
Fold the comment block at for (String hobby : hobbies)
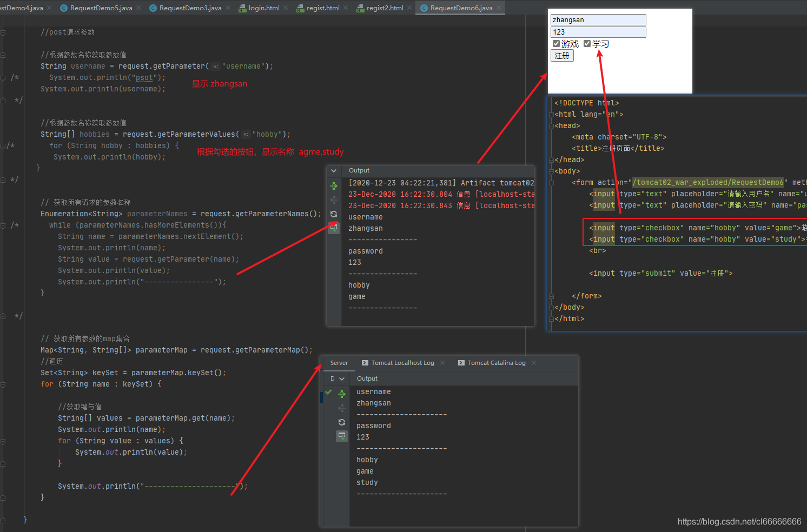(3, 145)
